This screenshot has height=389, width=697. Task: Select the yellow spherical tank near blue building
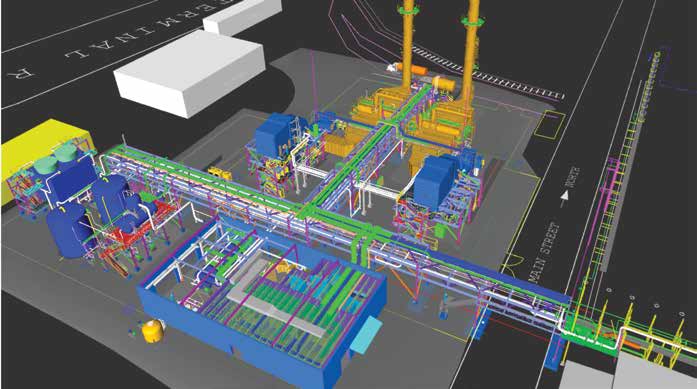152,331
